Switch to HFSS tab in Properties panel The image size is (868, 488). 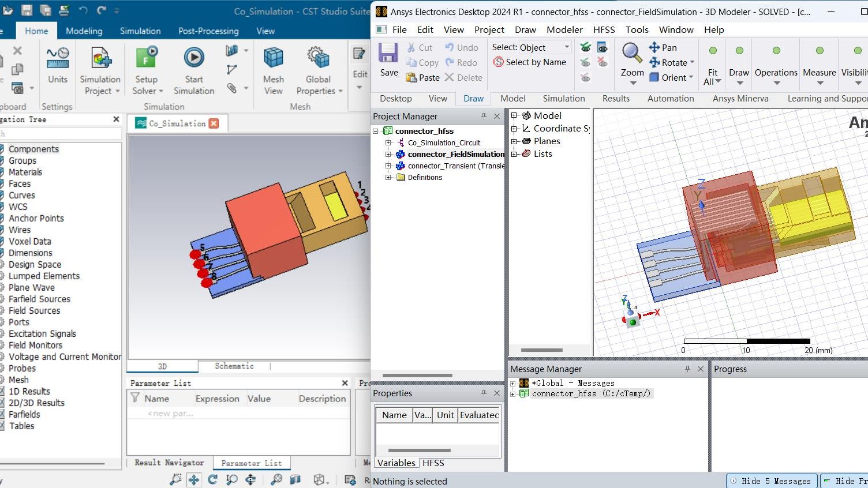(433, 463)
